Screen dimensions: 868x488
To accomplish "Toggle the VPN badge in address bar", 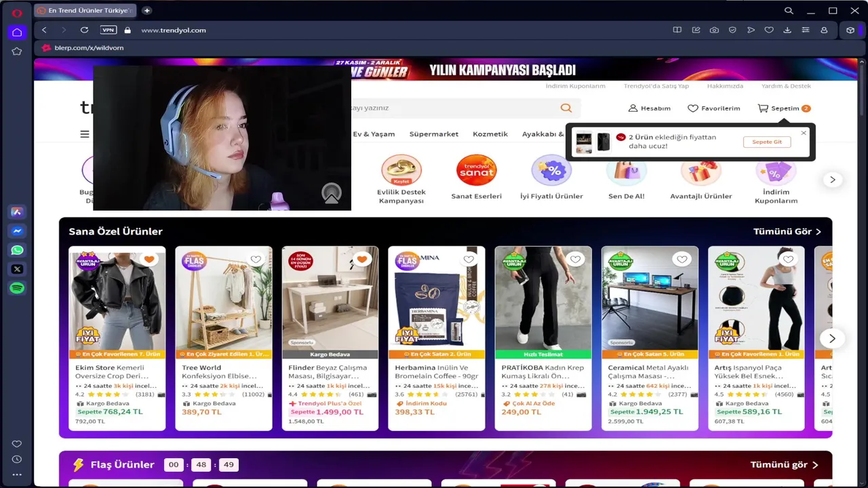I will [108, 30].
